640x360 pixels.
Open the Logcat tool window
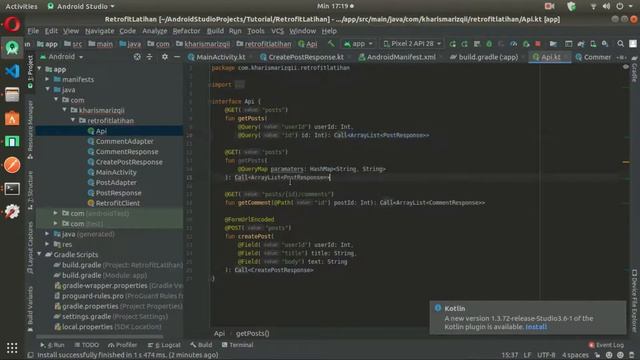pos(164,345)
